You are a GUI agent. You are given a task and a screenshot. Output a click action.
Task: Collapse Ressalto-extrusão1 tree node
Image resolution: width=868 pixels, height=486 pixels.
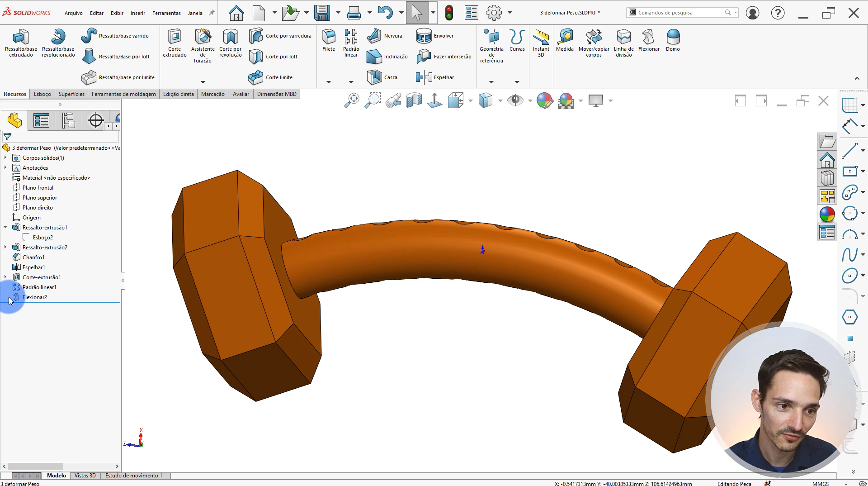pyautogui.click(x=5, y=227)
